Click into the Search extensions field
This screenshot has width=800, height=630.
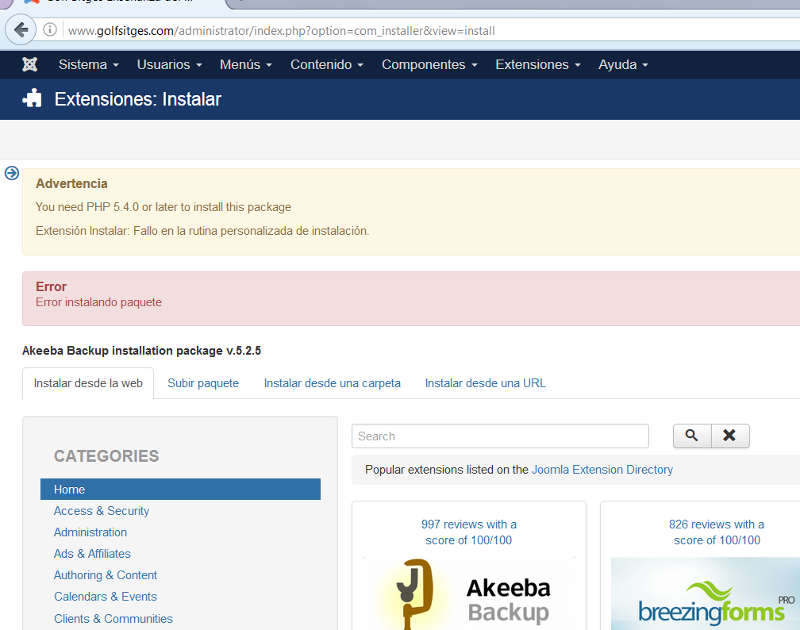[x=500, y=436]
